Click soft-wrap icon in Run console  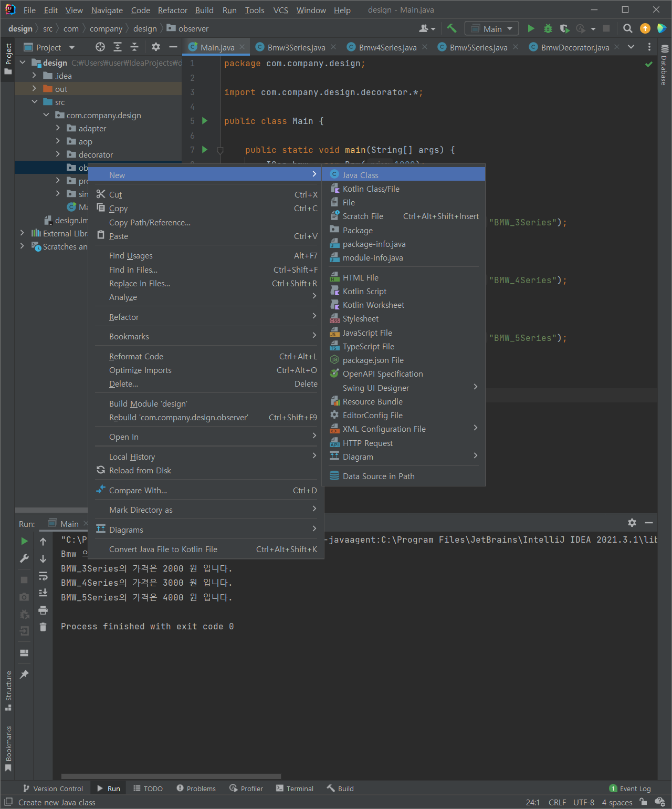click(x=43, y=576)
